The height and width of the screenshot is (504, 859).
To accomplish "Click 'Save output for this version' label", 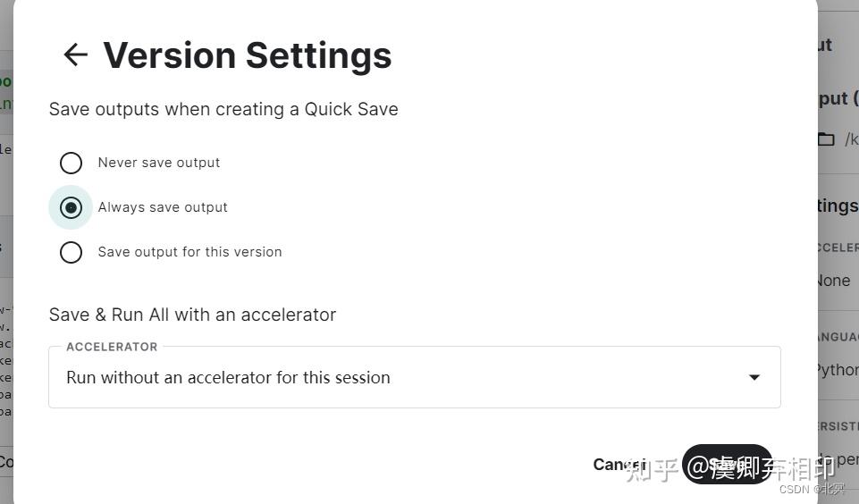I will 189,252.
